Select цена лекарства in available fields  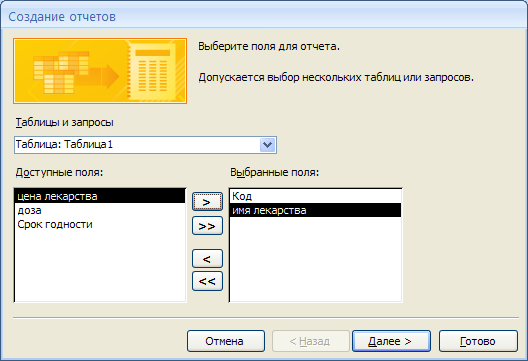click(x=100, y=196)
